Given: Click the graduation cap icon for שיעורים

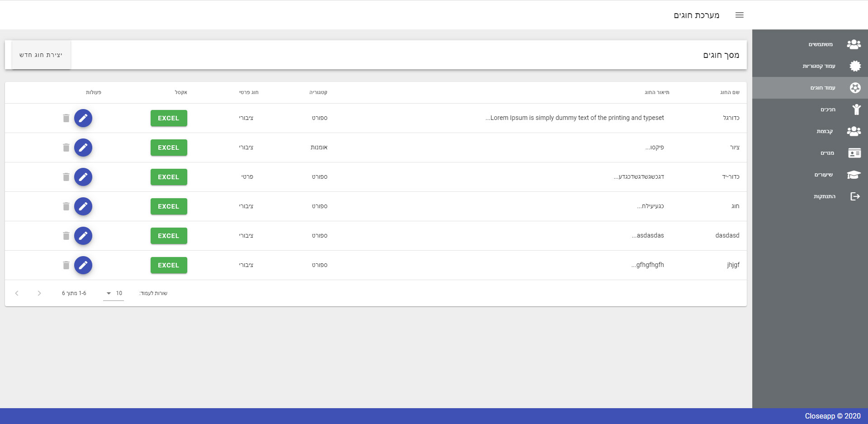Looking at the screenshot, I should pos(854,175).
